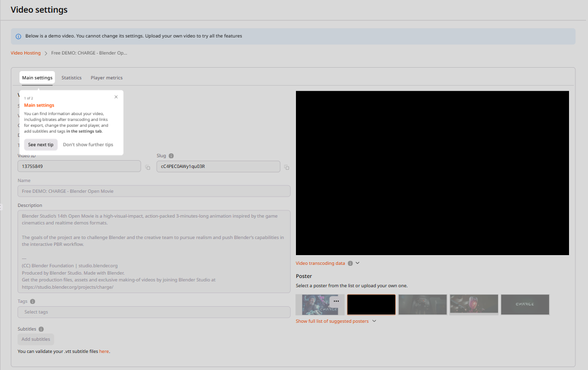This screenshot has height=370, width=588.
Task: Select the fourth poster thumbnail
Action: (474, 305)
